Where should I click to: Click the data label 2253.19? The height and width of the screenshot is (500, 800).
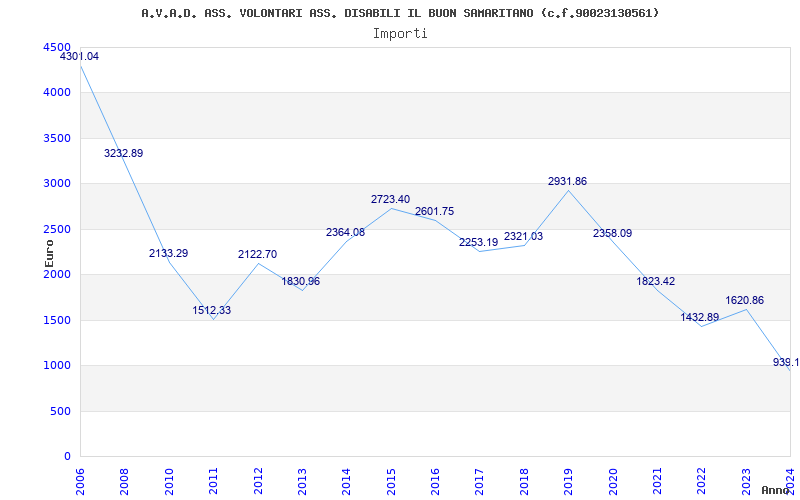coord(479,242)
